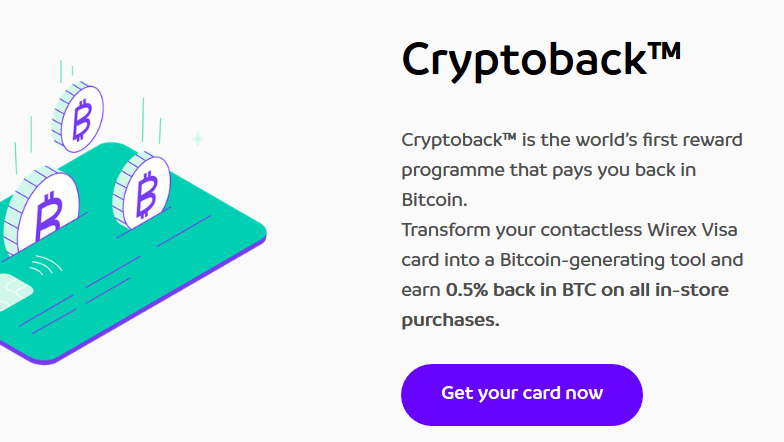Click the vertical motion lines above the top coin
The image size is (784, 442).
[x=66, y=71]
